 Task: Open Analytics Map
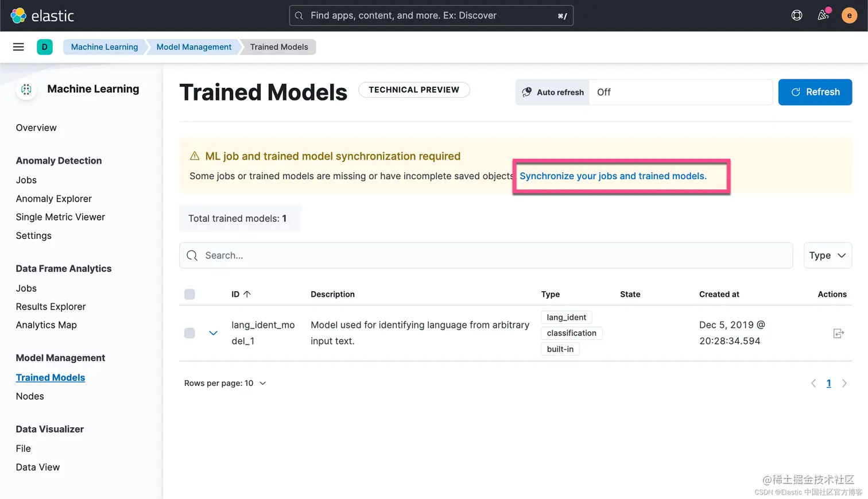pyautogui.click(x=46, y=325)
